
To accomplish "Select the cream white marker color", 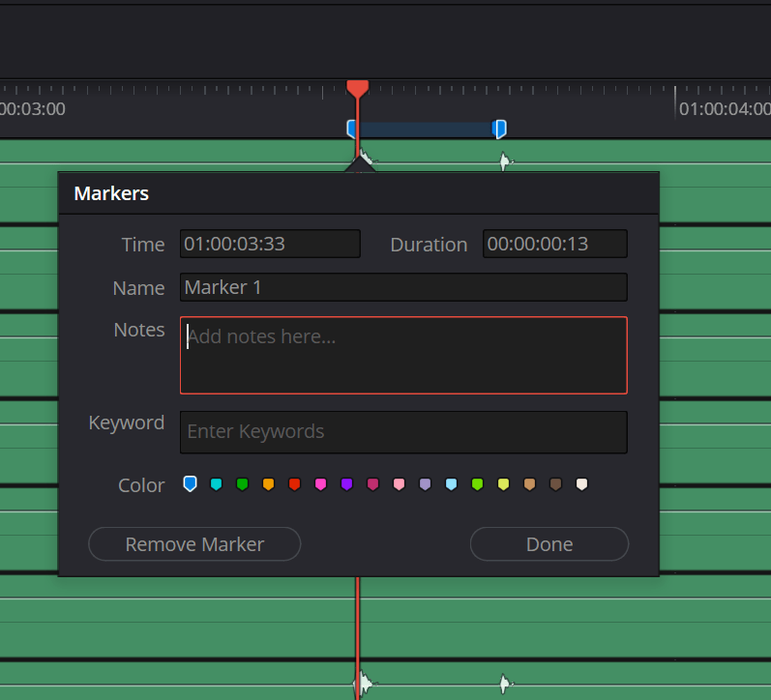I will (581, 484).
